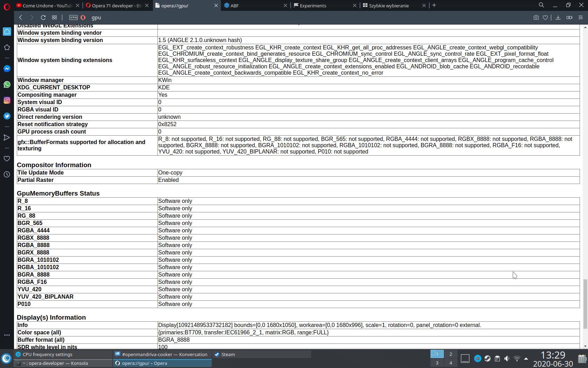This screenshot has width=588, height=368.
Task: Open Instagram in the sidebar
Action: [7, 100]
